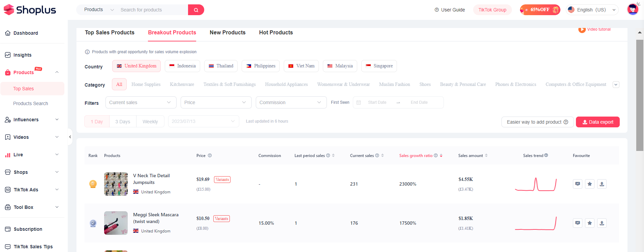Favourite the V Neck Tie Detail Jumpsuits star
This screenshot has width=644, height=252.
pos(590,184)
